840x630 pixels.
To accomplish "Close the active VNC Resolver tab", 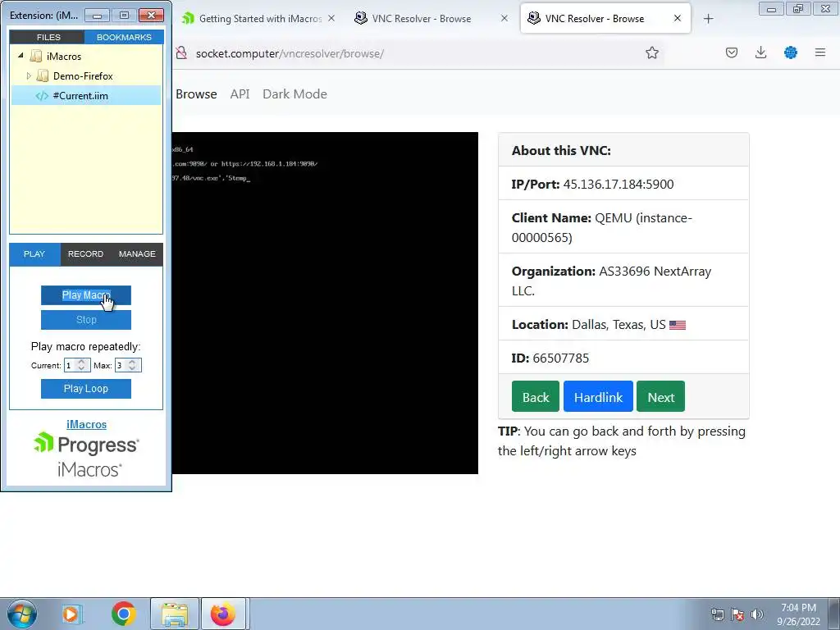I will click(678, 18).
